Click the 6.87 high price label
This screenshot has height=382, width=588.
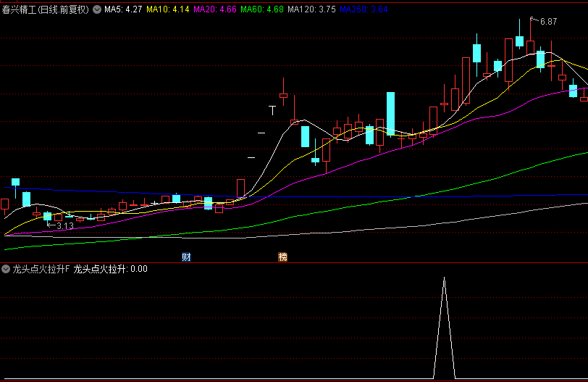click(x=549, y=22)
